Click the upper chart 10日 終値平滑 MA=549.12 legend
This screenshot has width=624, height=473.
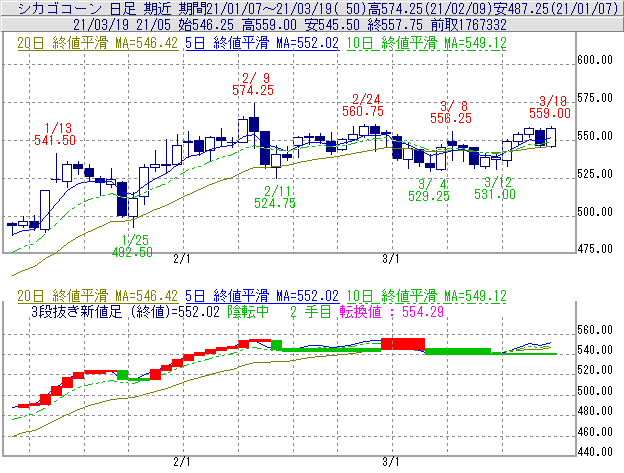pos(427,43)
